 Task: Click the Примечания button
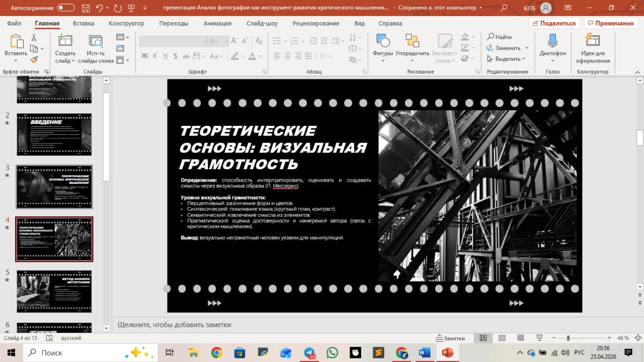(x=610, y=23)
